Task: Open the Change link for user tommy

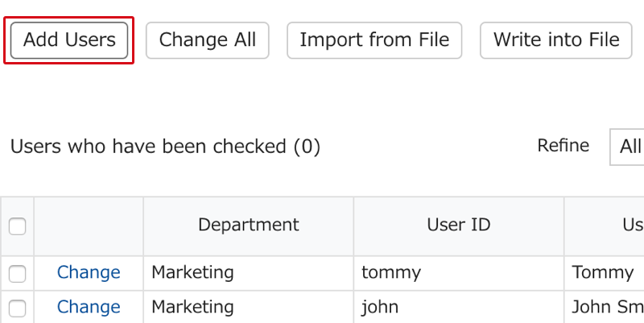Action: (x=89, y=272)
